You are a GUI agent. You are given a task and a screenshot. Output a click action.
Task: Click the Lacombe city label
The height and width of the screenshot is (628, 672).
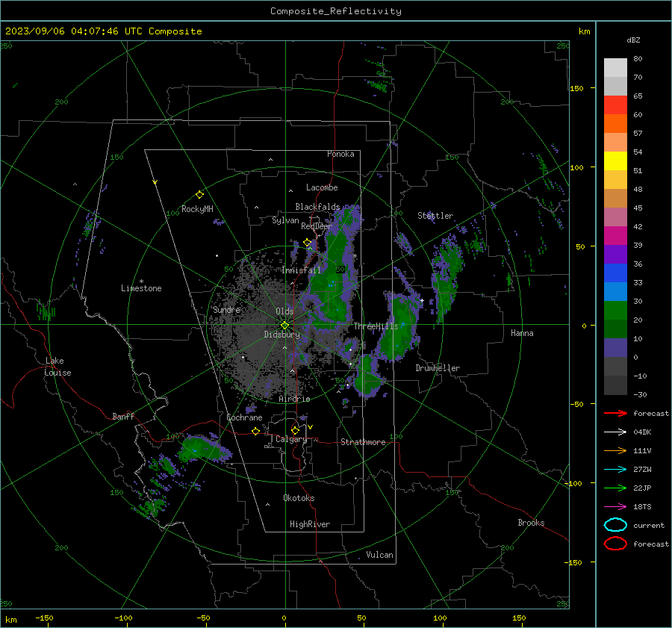[322, 187]
